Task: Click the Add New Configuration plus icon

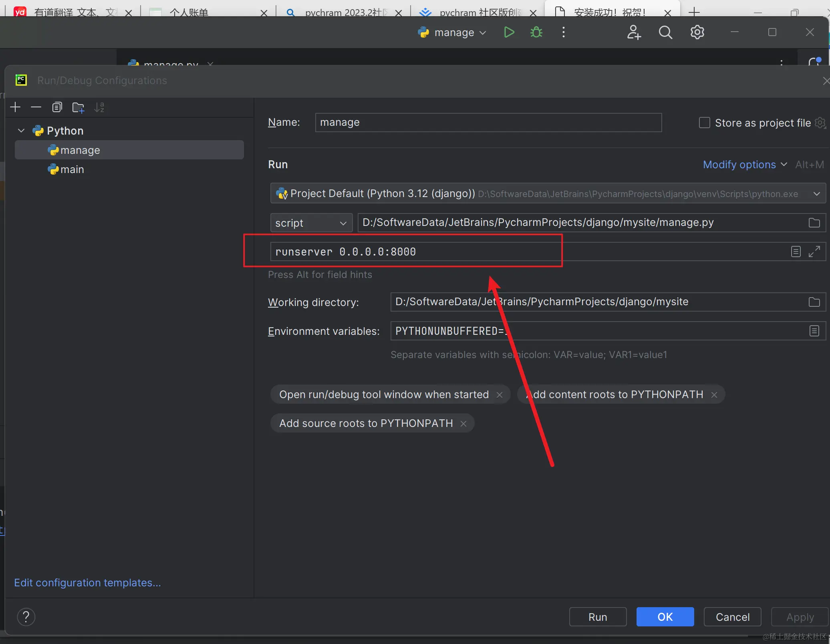Action: 15,107
